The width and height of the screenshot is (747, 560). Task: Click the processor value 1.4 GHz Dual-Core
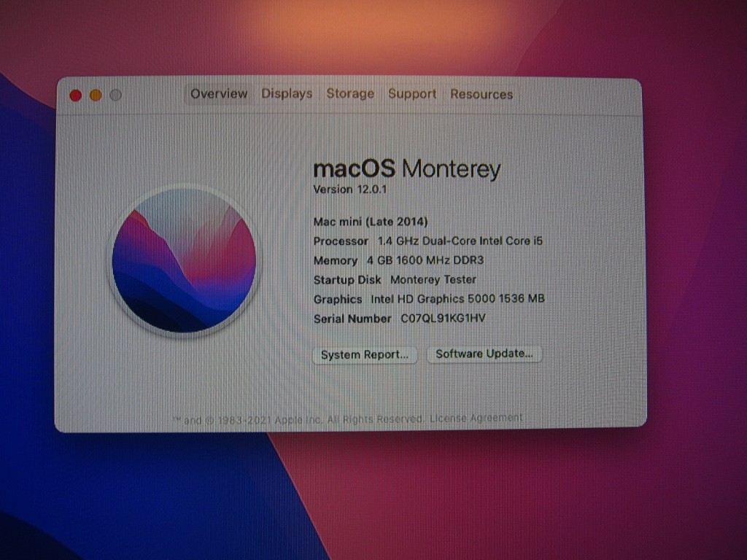tap(460, 241)
